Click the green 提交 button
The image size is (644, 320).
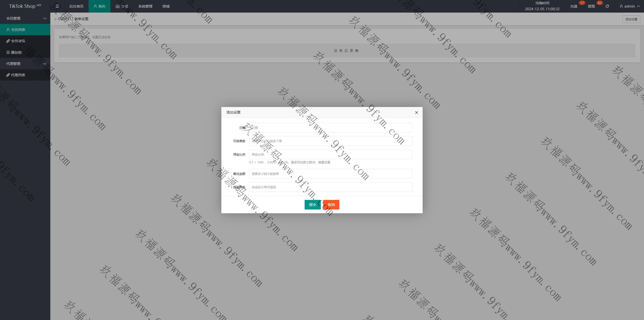click(x=312, y=205)
